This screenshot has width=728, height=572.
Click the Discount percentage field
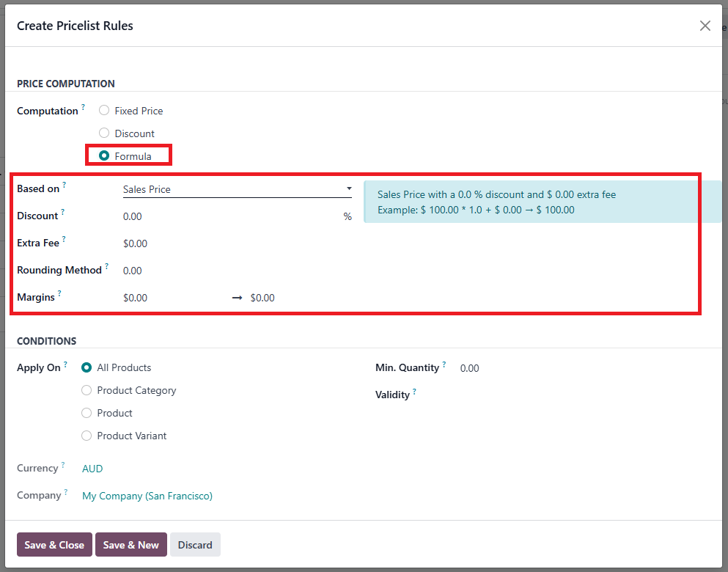[227, 216]
